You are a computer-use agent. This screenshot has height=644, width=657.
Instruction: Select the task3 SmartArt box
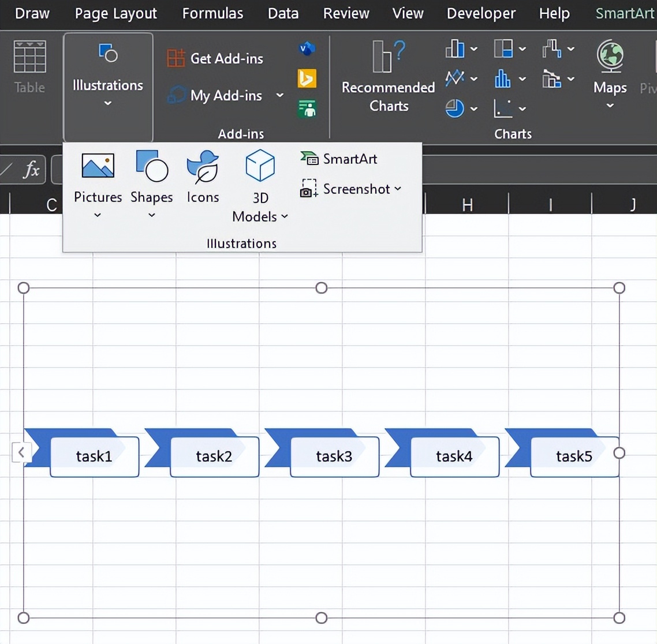click(x=334, y=456)
